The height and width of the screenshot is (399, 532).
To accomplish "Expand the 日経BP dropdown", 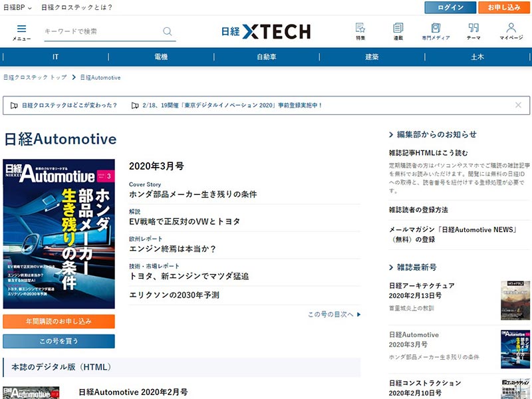I will [17, 7].
